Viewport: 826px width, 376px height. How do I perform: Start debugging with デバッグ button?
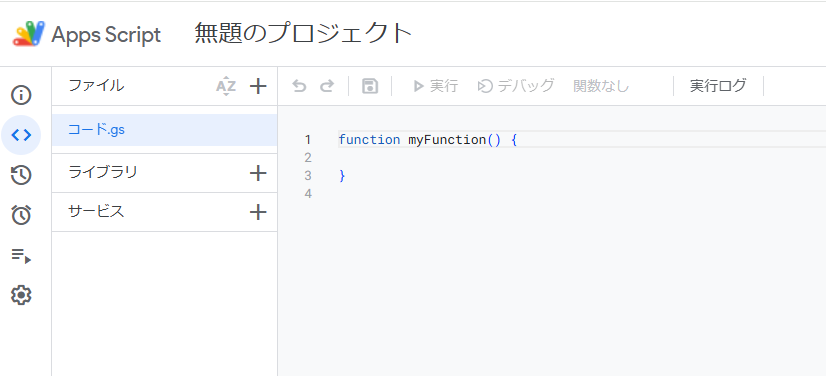[516, 86]
